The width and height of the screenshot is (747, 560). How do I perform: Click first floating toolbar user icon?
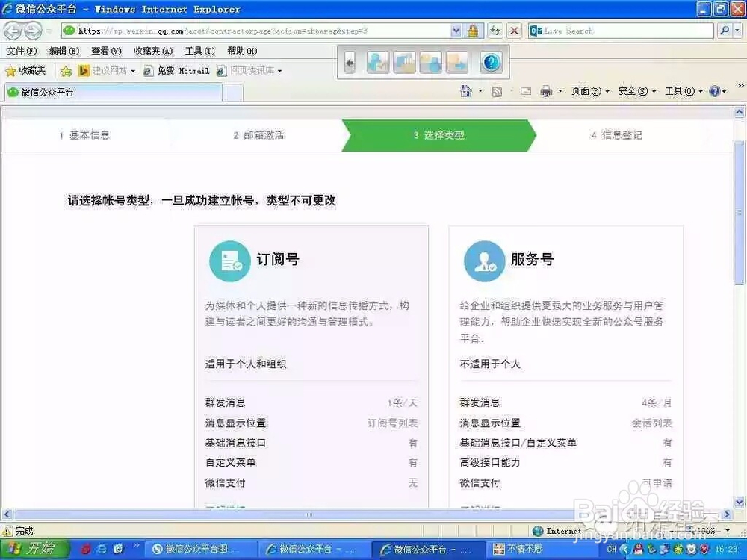[x=378, y=63]
